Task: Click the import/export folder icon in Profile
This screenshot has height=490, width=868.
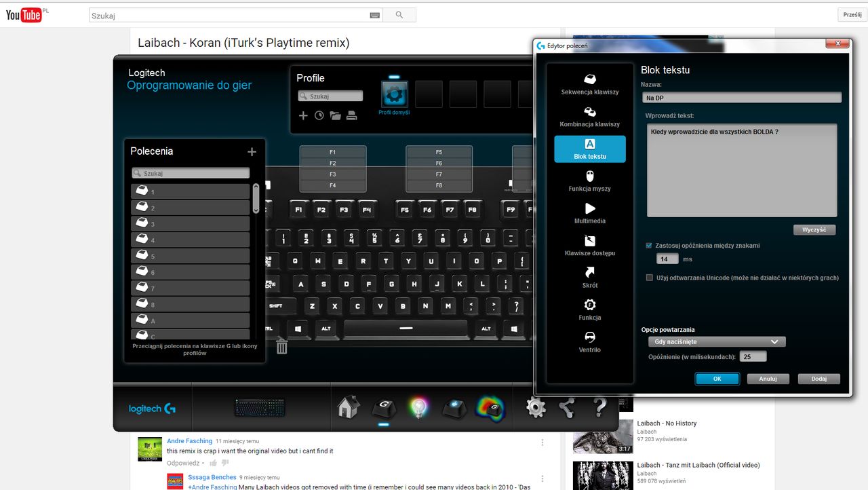Action: pyautogui.click(x=335, y=115)
